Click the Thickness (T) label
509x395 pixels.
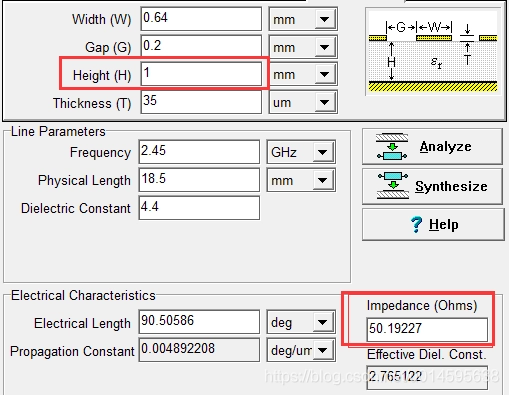92,103
